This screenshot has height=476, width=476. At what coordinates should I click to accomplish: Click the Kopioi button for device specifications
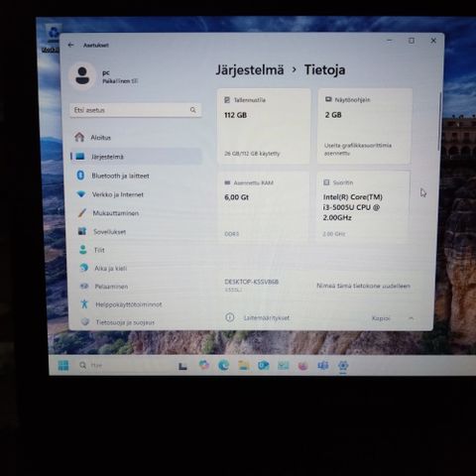381,318
